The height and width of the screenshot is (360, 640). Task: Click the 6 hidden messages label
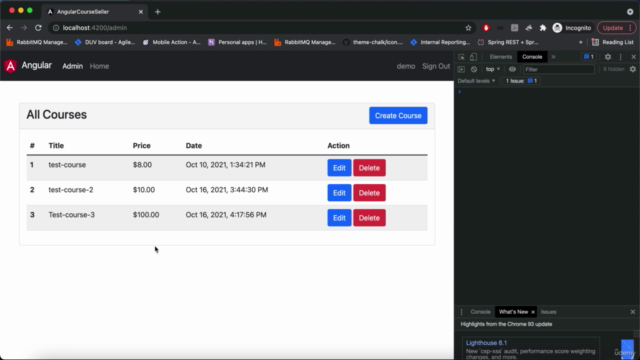(x=613, y=69)
